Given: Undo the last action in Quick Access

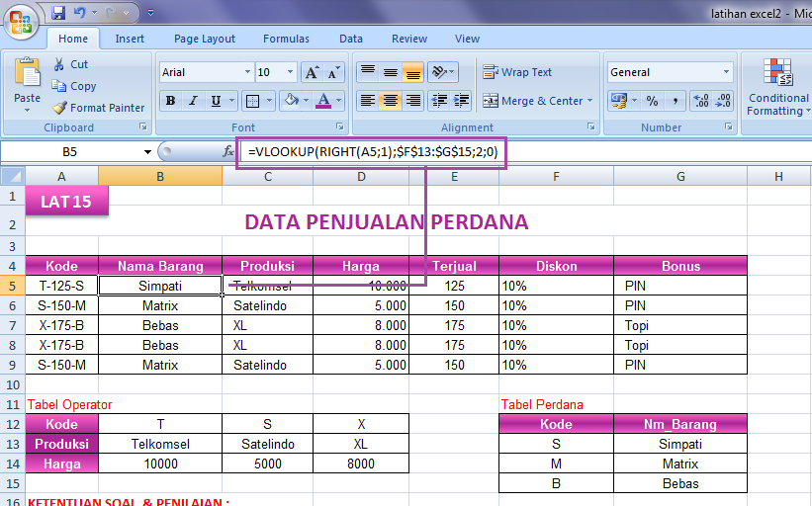Looking at the screenshot, I should 79,12.
